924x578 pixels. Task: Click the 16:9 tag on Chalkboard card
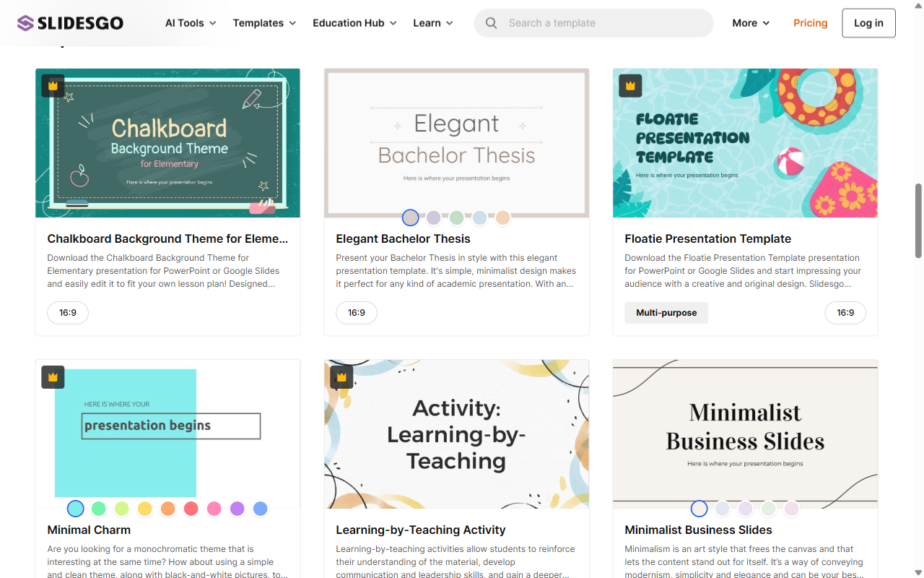pyautogui.click(x=68, y=313)
